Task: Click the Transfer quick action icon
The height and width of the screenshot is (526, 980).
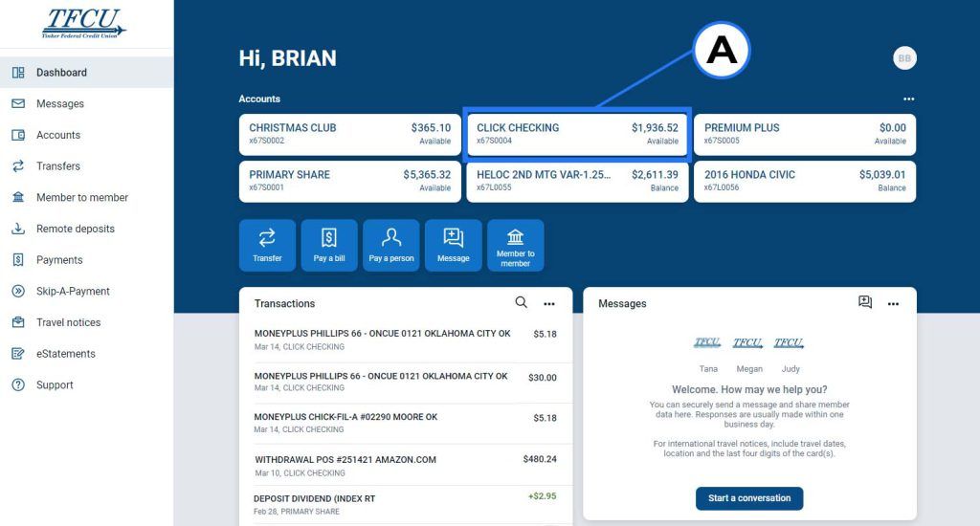Action: [267, 245]
